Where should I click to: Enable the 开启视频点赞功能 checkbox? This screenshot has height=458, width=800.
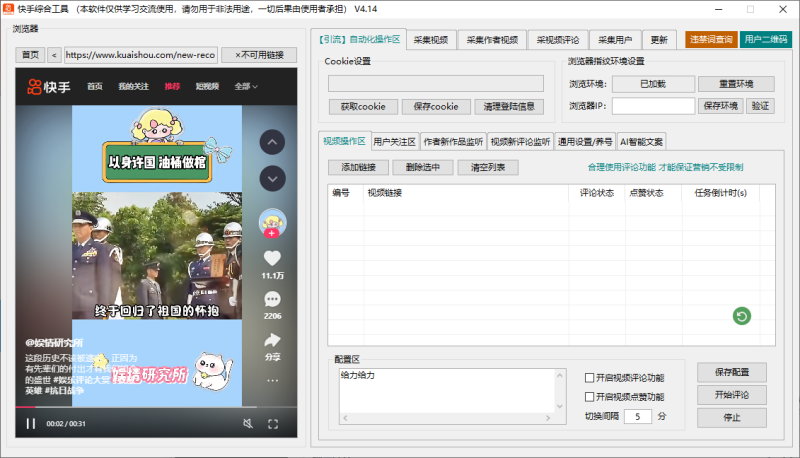(x=590, y=396)
